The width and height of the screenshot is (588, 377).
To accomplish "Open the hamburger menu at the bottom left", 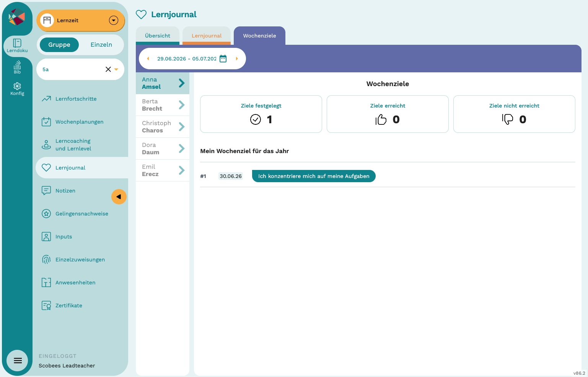I will [18, 361].
